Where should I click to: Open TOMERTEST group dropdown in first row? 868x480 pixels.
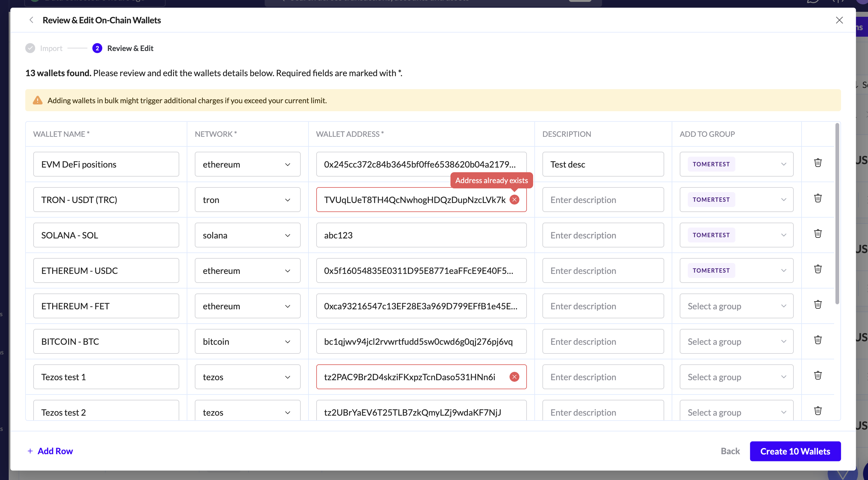click(736, 164)
